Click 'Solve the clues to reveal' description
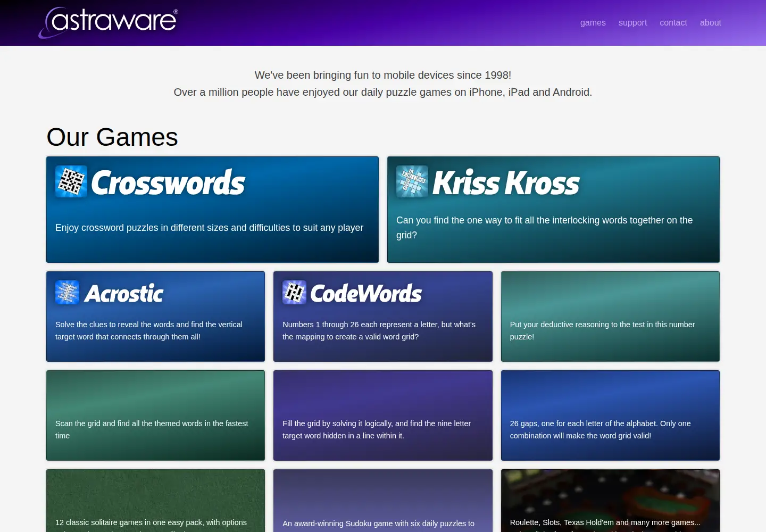 [149, 330]
